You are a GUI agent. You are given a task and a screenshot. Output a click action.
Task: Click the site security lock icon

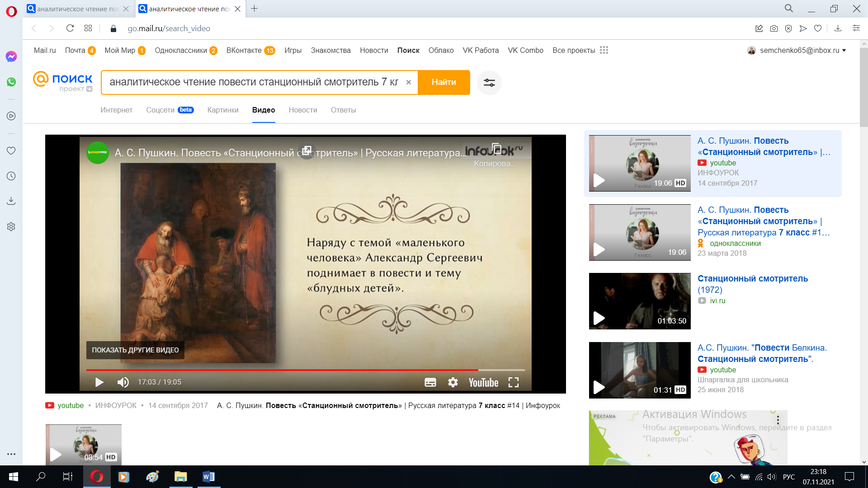(x=113, y=28)
